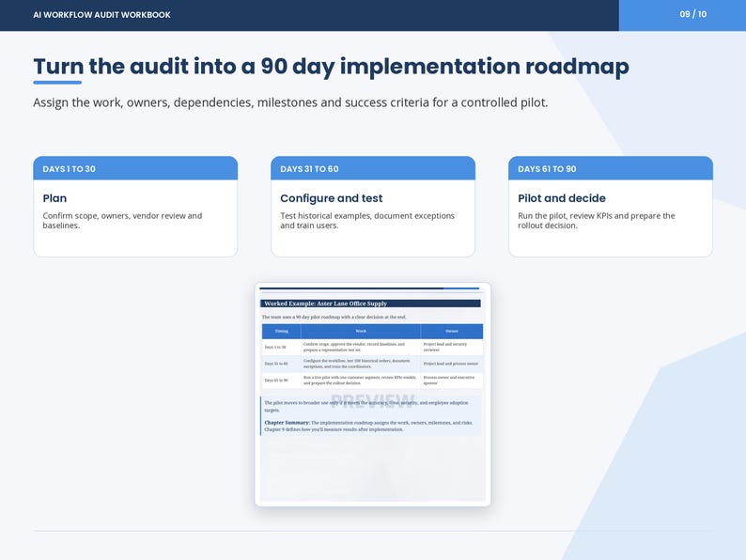Click the 'DAYS 1 TO 30' card header
The image size is (746, 560).
click(135, 168)
